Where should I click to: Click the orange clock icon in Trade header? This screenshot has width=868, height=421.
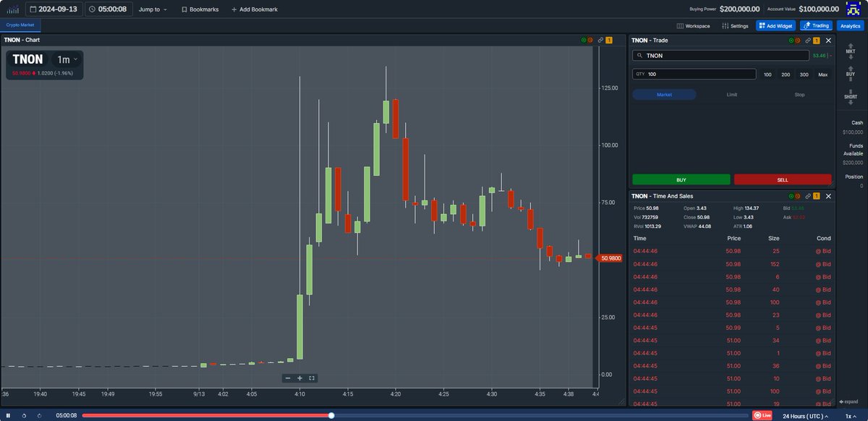[796, 41]
